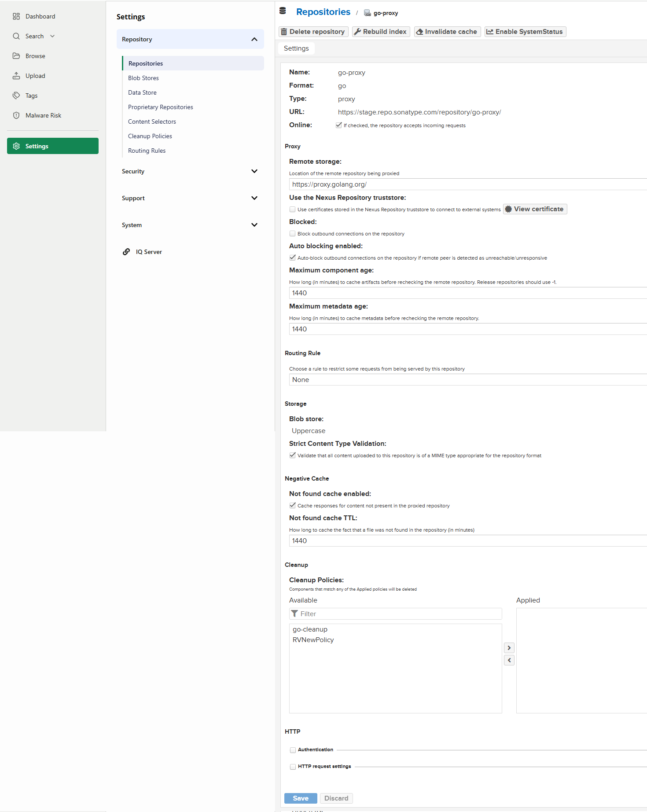Open the Search submenu chevron
This screenshot has width=647, height=812.
coord(52,36)
